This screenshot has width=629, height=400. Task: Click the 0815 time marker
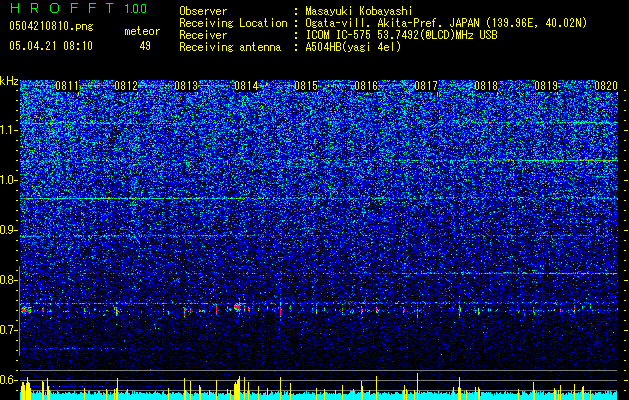click(306, 86)
